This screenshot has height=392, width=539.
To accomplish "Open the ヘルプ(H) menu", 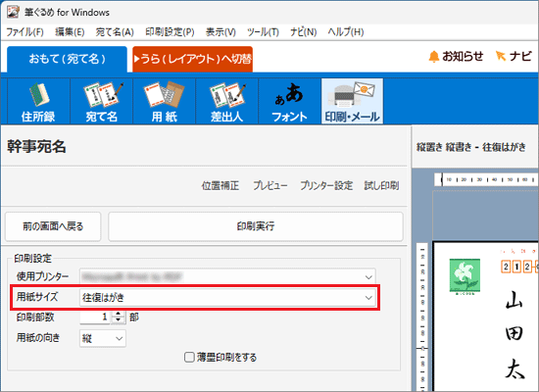I will pyautogui.click(x=346, y=32).
